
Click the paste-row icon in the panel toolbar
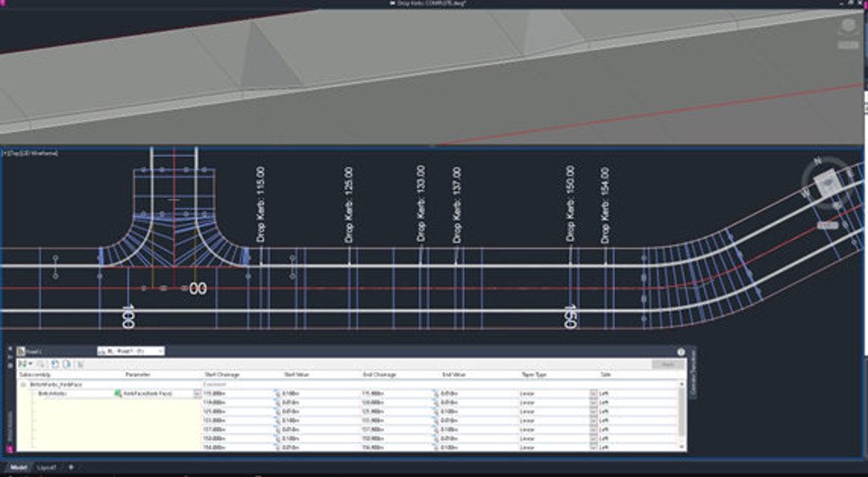pos(67,364)
